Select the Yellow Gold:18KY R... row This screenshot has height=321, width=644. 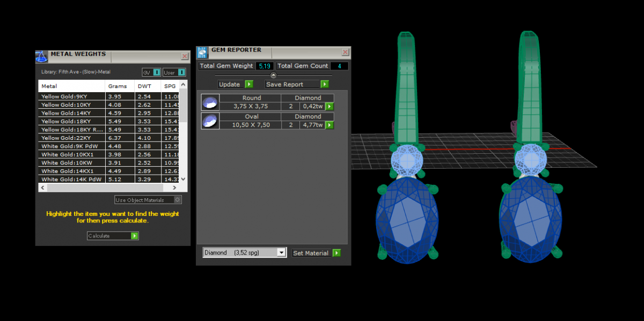108,130
